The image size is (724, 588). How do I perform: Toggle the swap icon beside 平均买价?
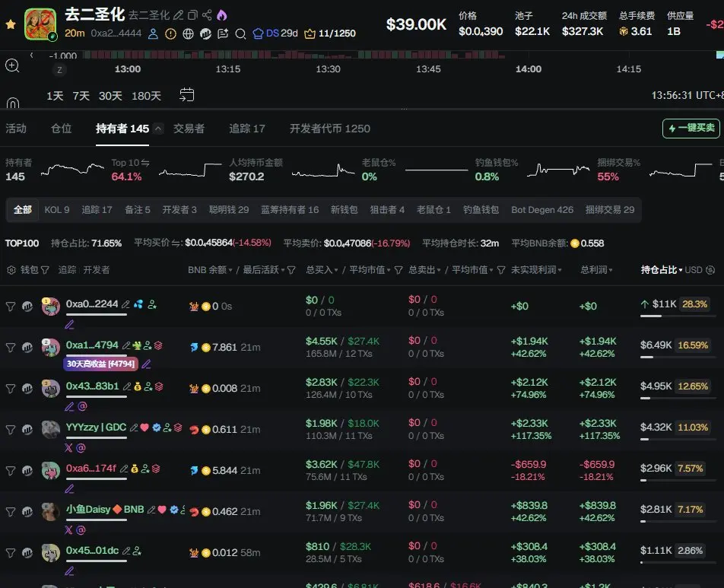[176, 243]
